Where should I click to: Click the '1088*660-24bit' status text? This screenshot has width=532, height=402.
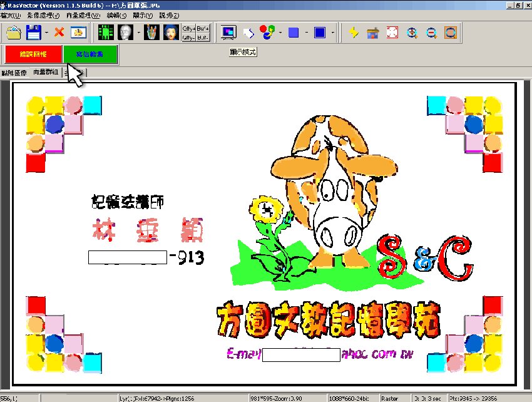click(x=349, y=398)
